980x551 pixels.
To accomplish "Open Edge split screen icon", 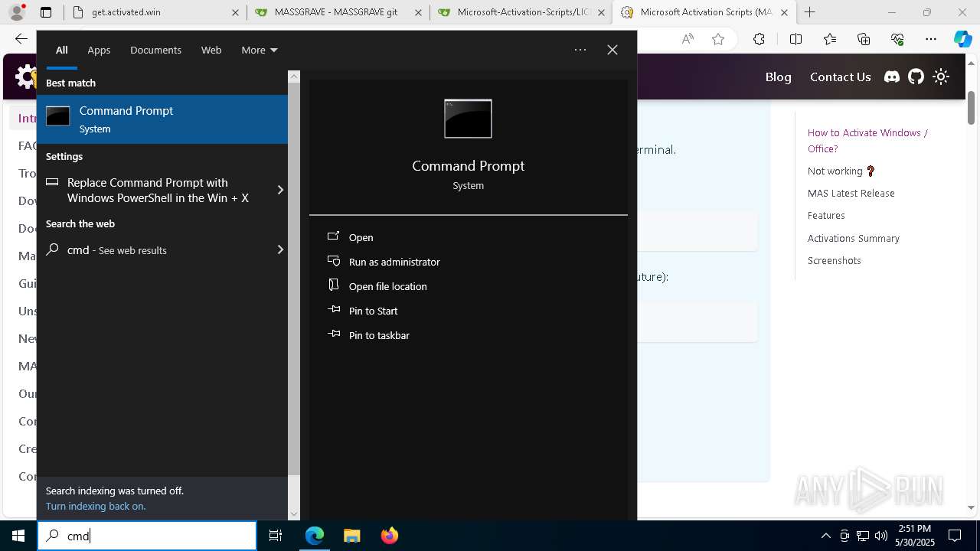I will [x=795, y=39].
